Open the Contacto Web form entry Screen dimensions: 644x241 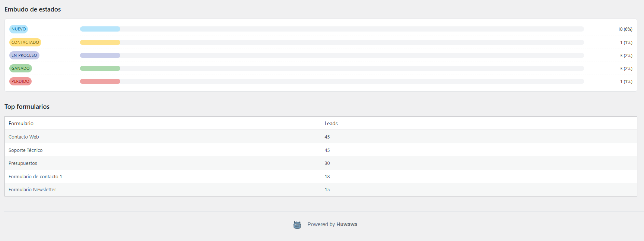[x=24, y=137]
